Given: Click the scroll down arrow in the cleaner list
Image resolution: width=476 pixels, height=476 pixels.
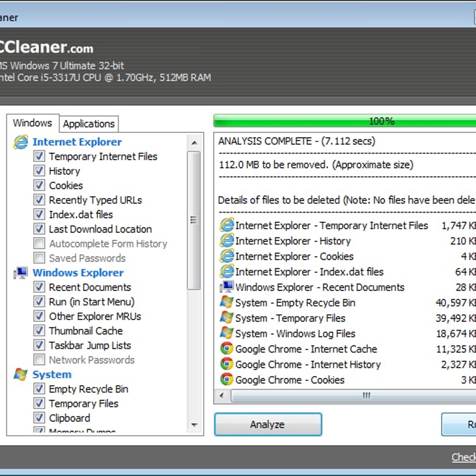Looking at the screenshot, I should click(194, 425).
